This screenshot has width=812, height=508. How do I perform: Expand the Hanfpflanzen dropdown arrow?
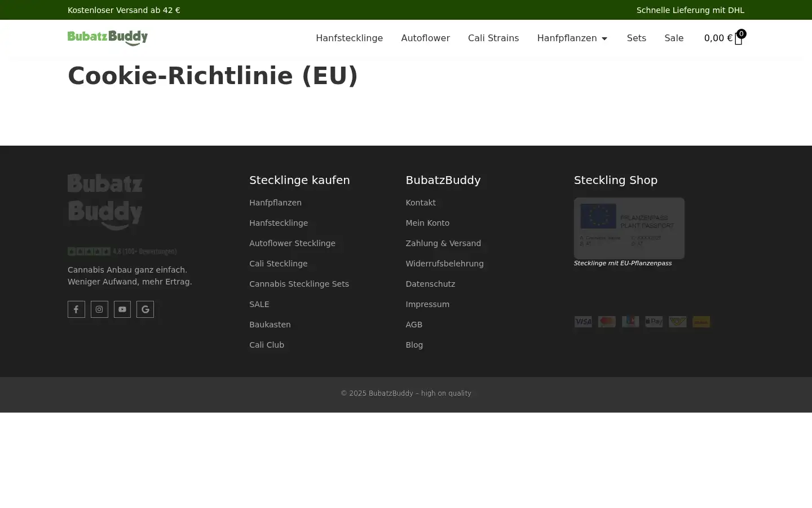point(604,38)
